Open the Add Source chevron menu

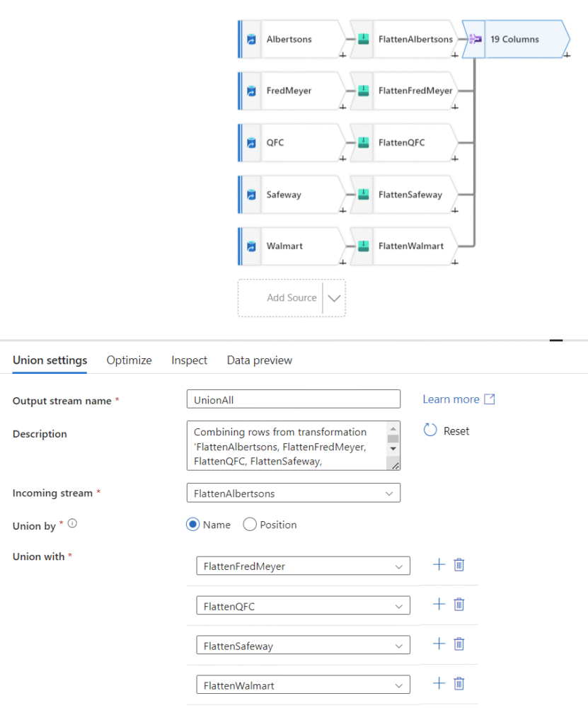coord(334,298)
